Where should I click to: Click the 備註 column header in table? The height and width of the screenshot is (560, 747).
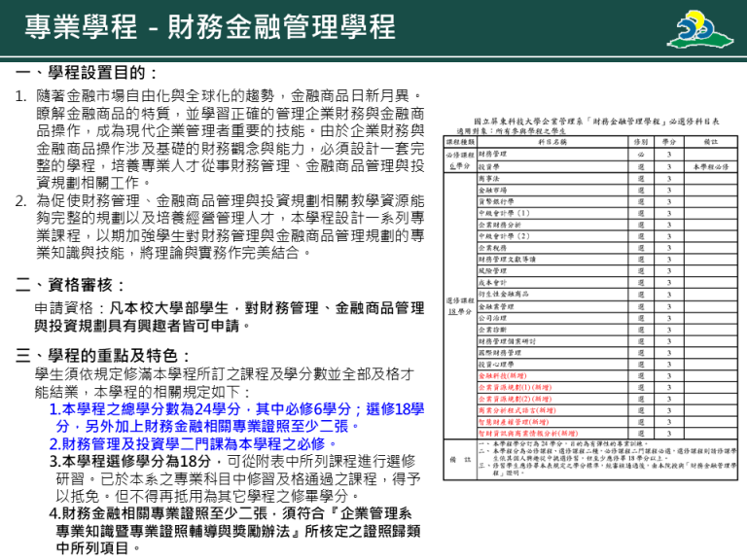710,142
